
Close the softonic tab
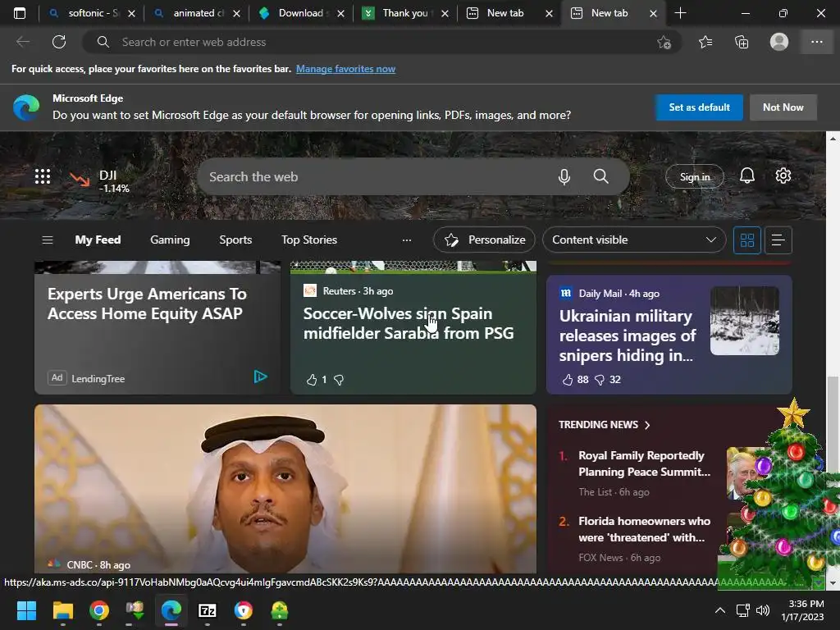(x=131, y=13)
